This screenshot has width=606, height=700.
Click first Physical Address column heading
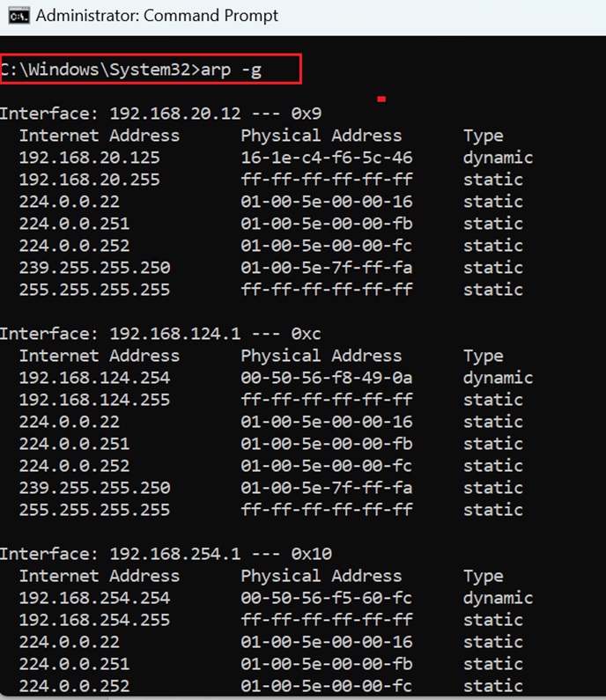321,136
